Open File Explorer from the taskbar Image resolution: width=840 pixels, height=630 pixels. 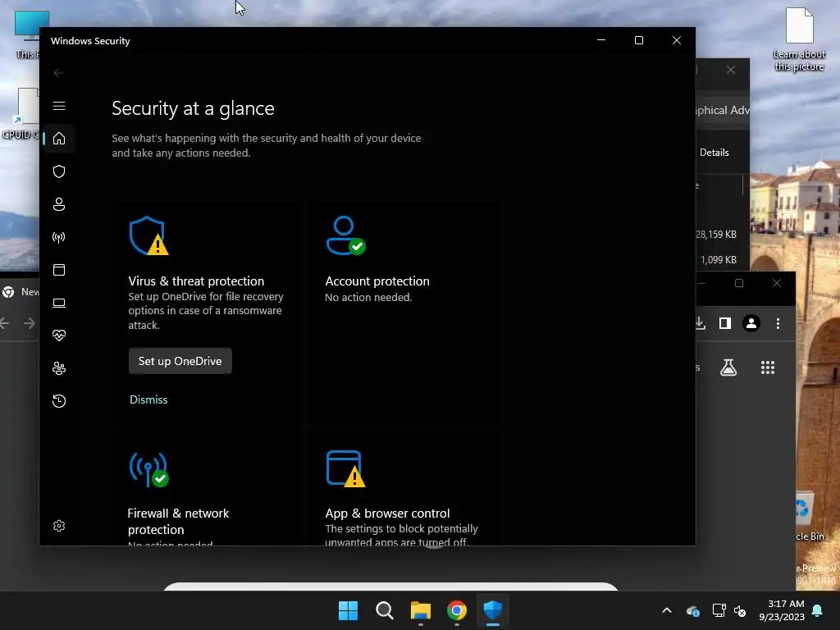point(421,610)
